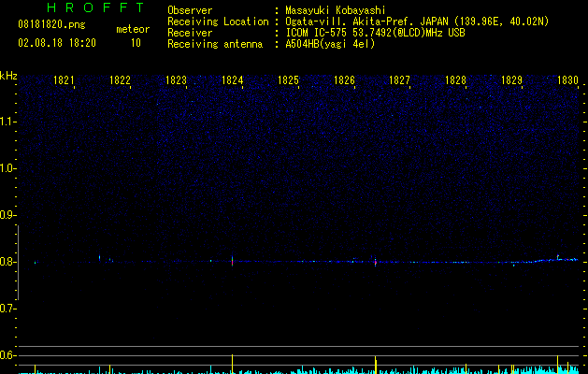The height and width of the screenshot is (374, 588).
Task: Click the 0.6 frequency axis label
Action: [7, 355]
